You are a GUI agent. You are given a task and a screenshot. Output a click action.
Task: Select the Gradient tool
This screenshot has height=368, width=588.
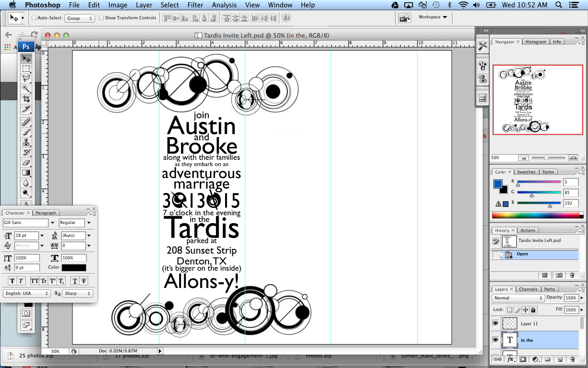(x=26, y=172)
